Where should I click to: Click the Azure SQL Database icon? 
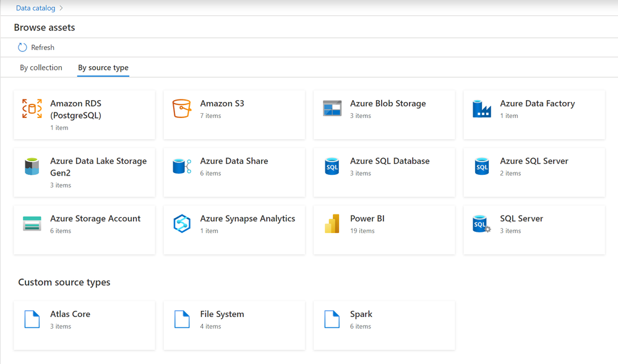[332, 166]
